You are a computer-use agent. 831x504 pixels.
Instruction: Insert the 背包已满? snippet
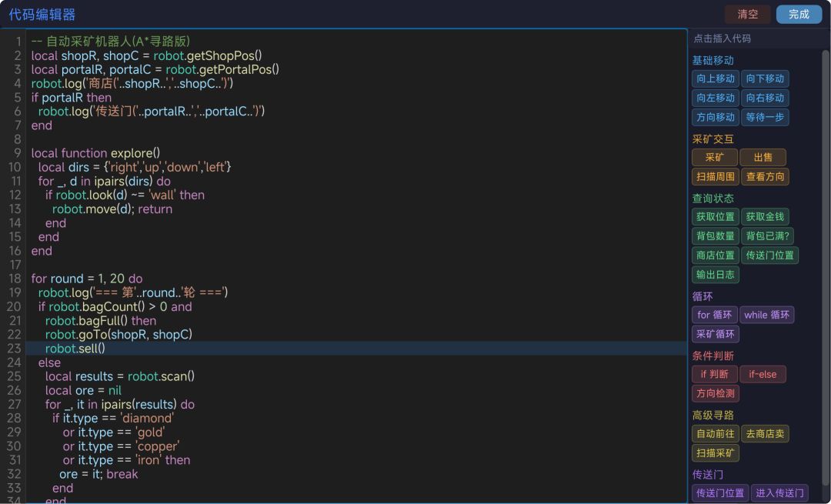coord(767,235)
